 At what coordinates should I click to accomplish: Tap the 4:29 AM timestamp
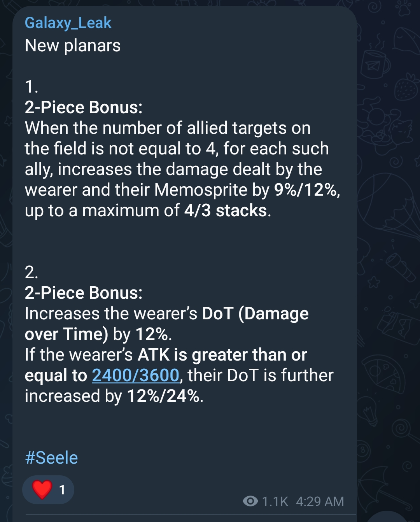pos(320,501)
